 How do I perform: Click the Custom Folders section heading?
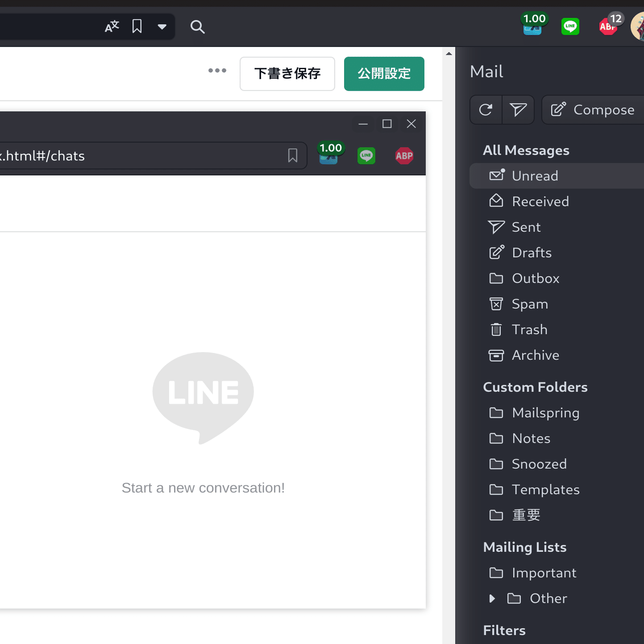pos(535,387)
